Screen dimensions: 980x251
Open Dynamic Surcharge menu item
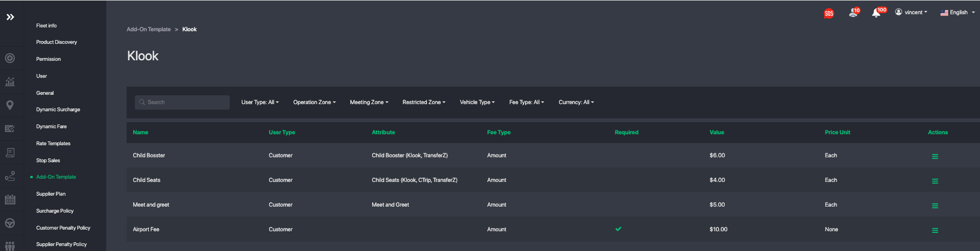[x=58, y=109]
